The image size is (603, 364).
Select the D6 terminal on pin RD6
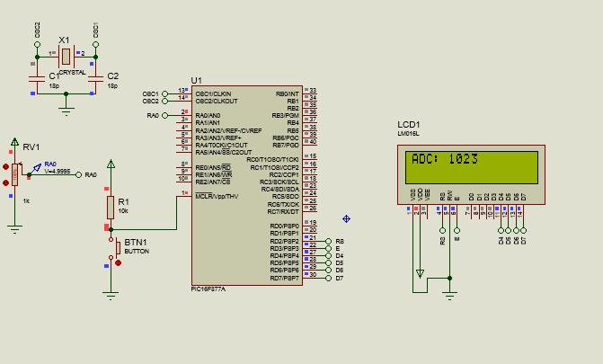point(328,271)
